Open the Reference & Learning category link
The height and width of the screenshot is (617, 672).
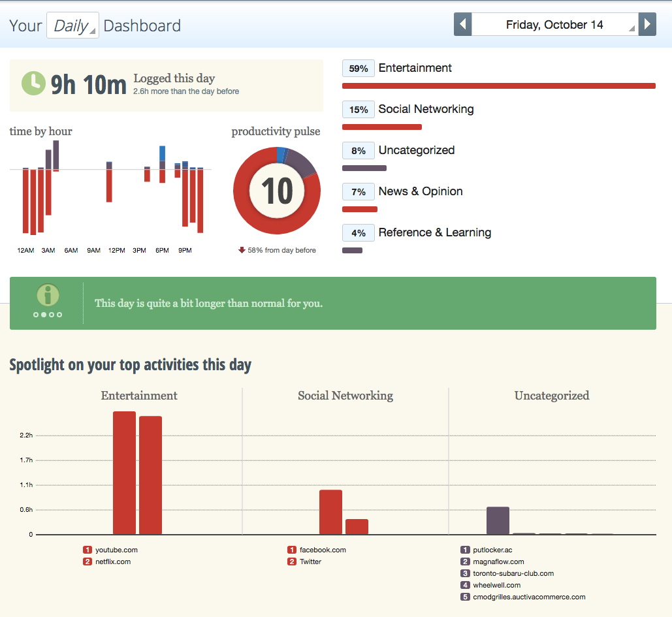pos(434,232)
